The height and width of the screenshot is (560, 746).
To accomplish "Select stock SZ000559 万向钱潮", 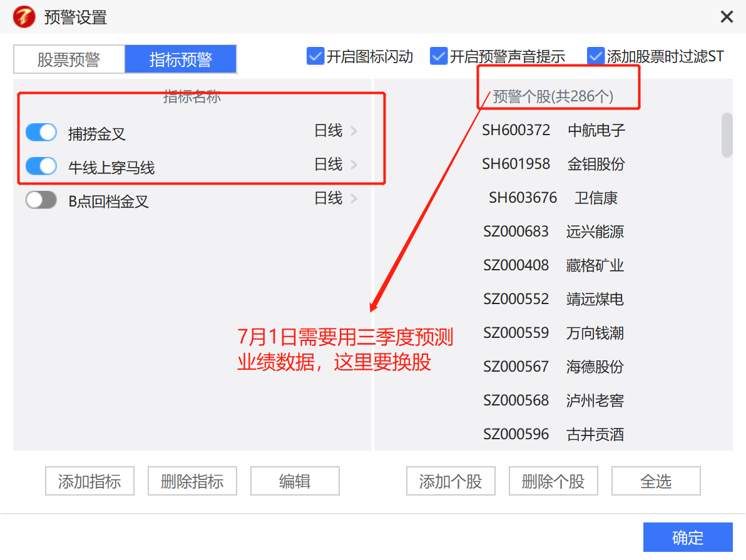I will [x=553, y=333].
